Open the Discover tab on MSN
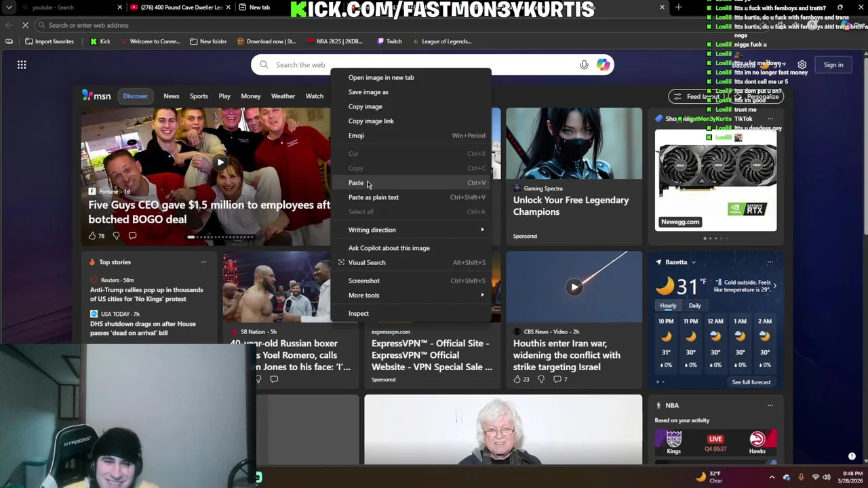Screen dimensions: 868x488 click(x=135, y=96)
